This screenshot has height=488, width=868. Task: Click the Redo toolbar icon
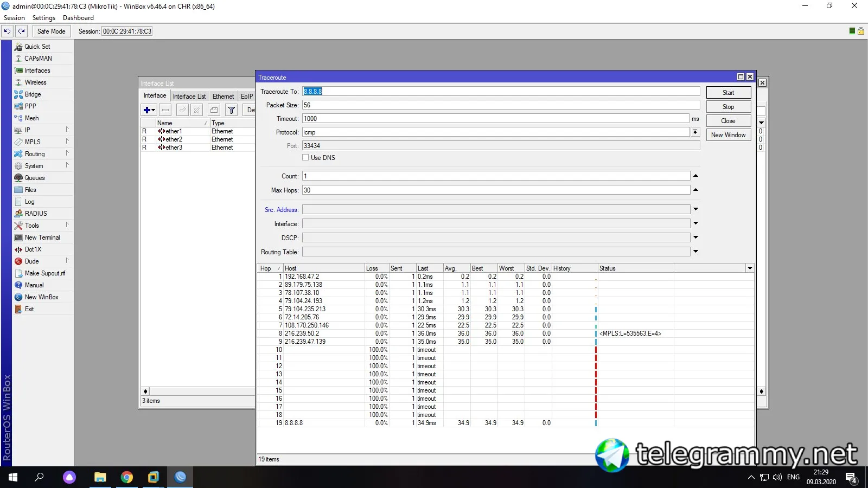(x=22, y=31)
